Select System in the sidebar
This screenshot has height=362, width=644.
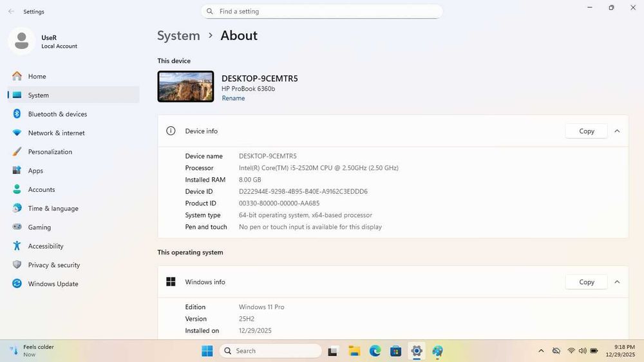click(x=73, y=95)
